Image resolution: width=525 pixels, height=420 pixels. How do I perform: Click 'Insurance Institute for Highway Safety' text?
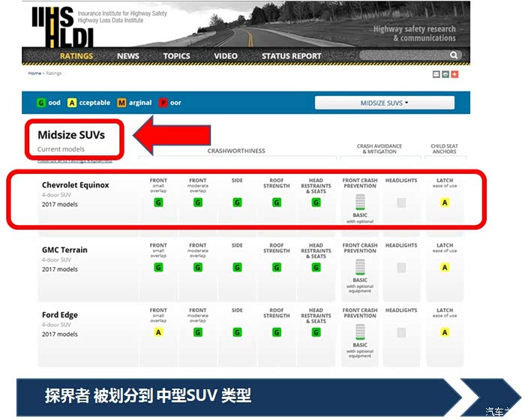(122, 13)
